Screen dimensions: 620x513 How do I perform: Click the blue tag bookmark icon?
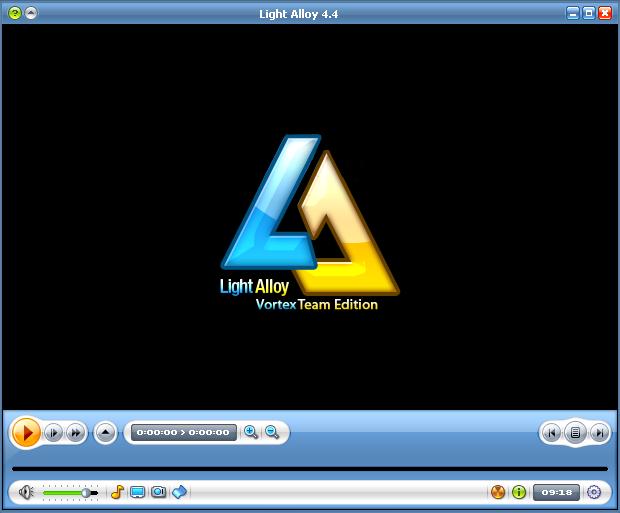179,492
